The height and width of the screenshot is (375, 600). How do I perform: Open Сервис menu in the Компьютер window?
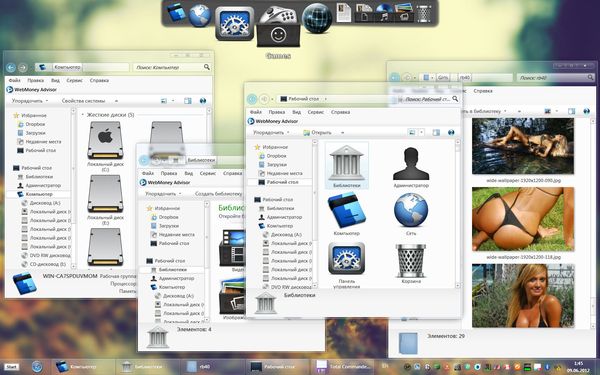click(74, 81)
